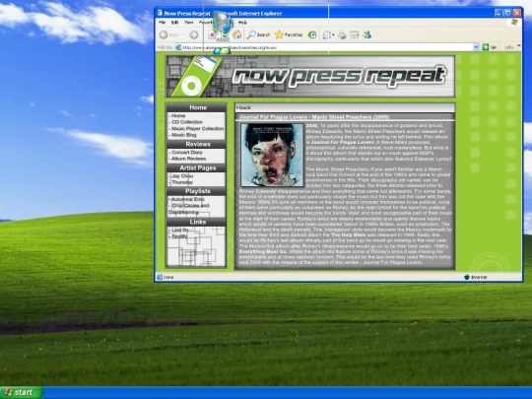Open the Thursday artist page link
The height and width of the screenshot is (399, 532).
click(182, 182)
